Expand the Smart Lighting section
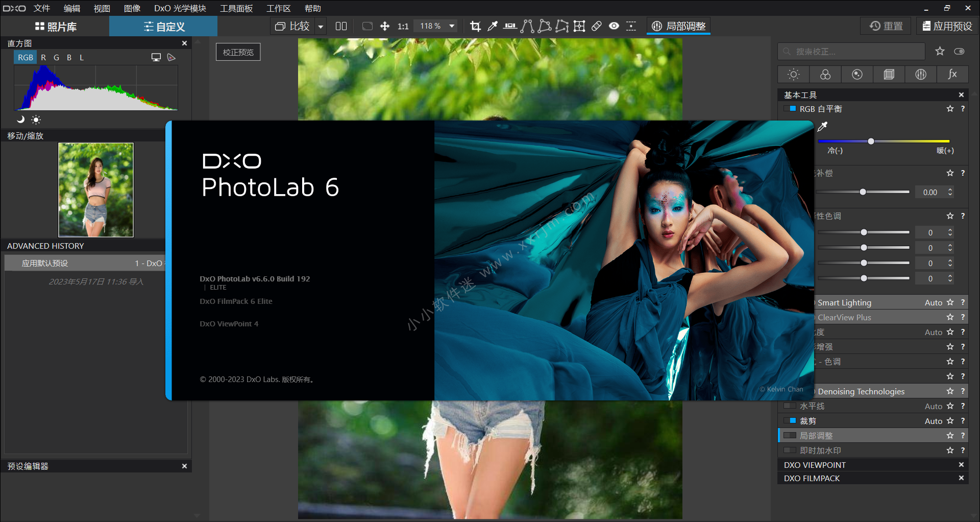 click(x=844, y=302)
